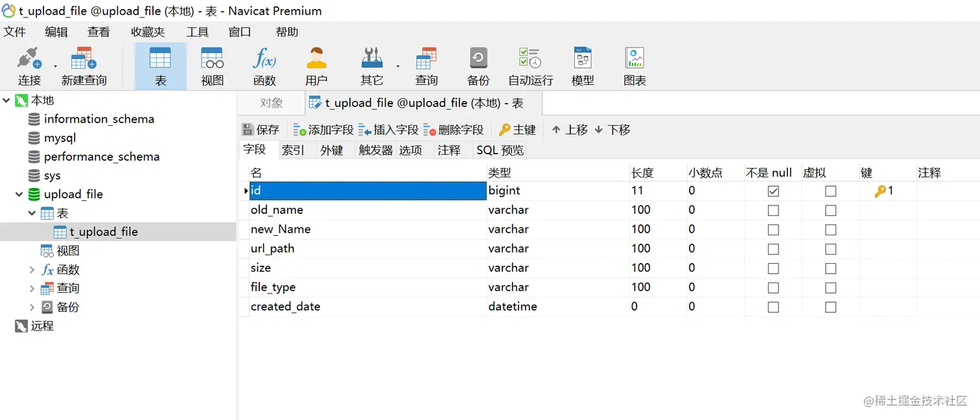The width and height of the screenshot is (980, 420).
Task: Collapse the 本地 connection node
Action: pos(6,100)
